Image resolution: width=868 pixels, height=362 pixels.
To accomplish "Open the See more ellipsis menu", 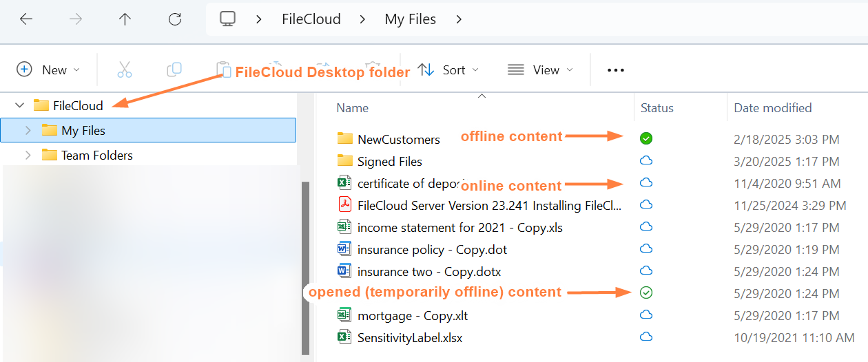I will pyautogui.click(x=615, y=70).
